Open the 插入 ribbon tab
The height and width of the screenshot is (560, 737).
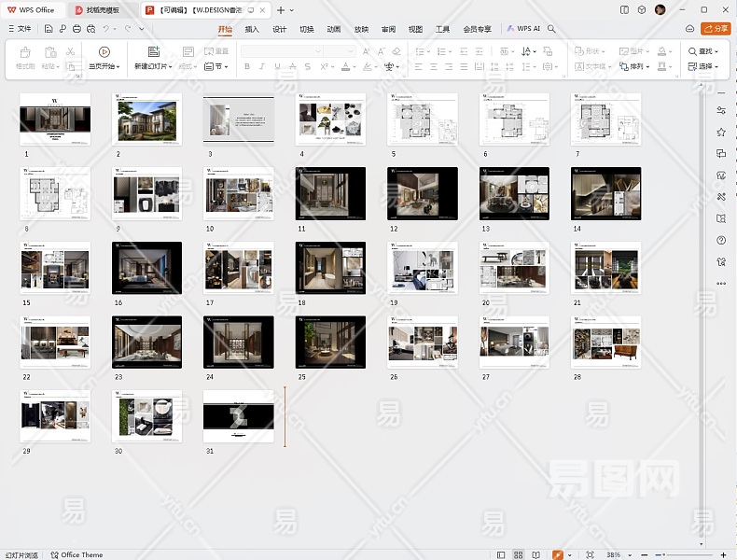point(252,29)
